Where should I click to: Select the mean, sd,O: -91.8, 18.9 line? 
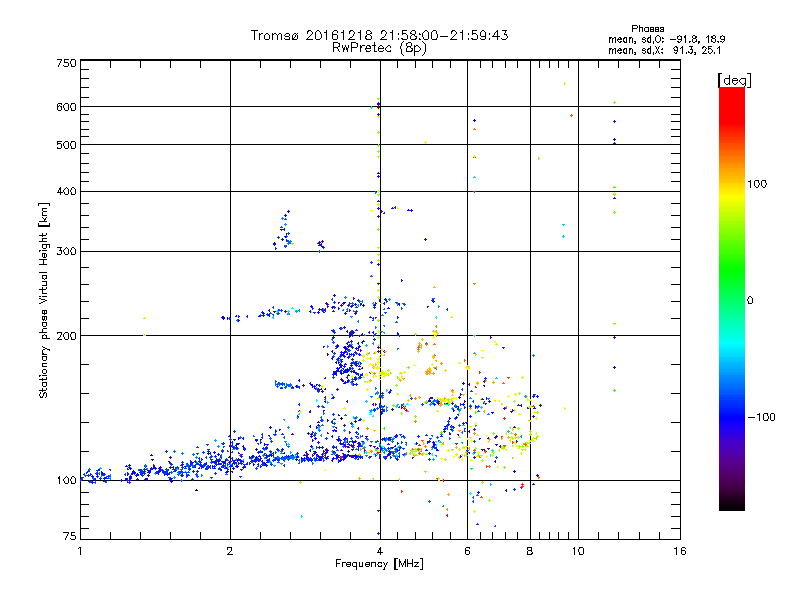666,39
